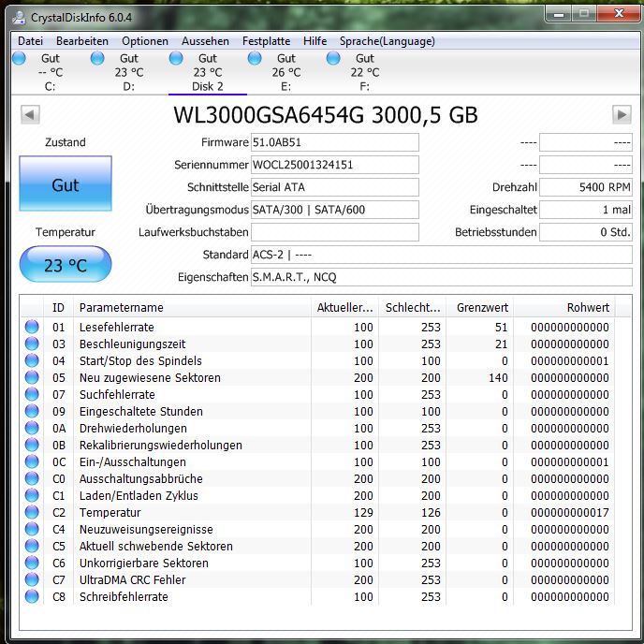644x644 pixels.
Task: Select the UltraDMA CRC Fehler parameter name
Action: (x=132, y=580)
